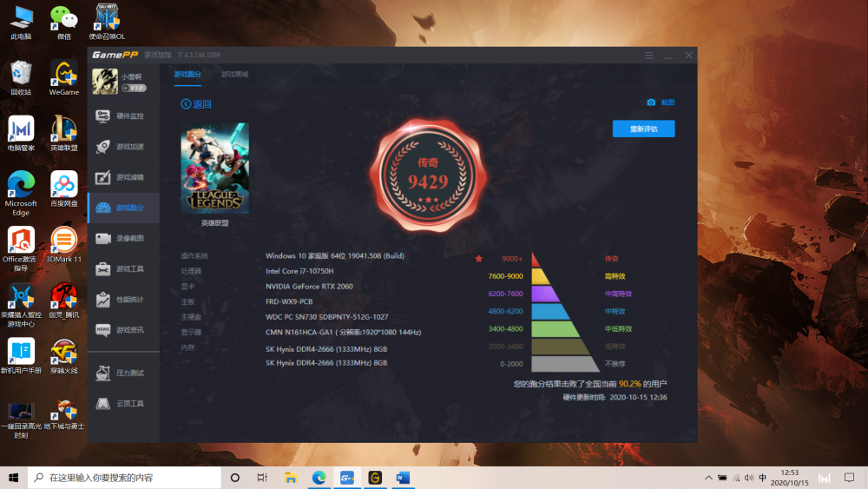
Task: Click the League of Legends cover thumbnail
Action: pyautogui.click(x=214, y=169)
